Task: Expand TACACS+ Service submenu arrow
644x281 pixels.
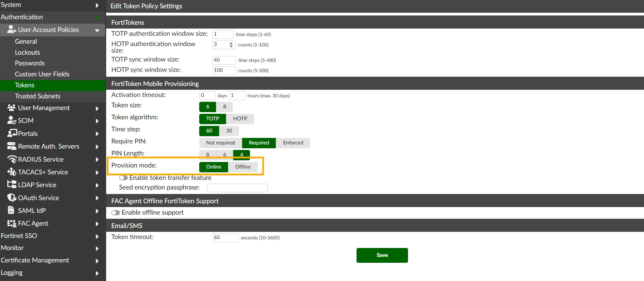Action: (x=97, y=173)
